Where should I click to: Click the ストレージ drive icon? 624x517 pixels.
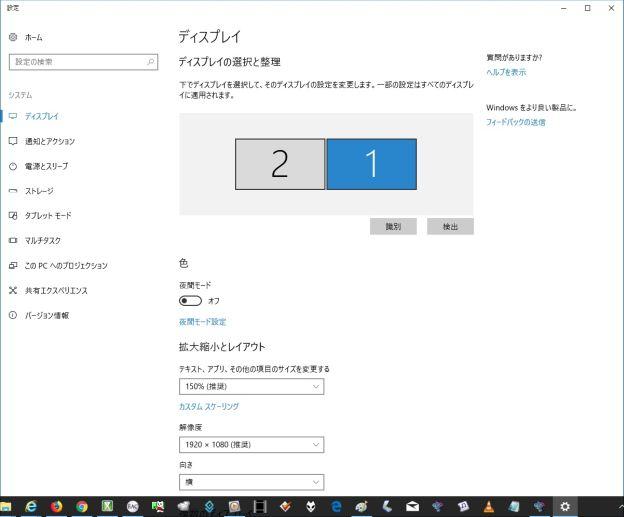click(13, 191)
